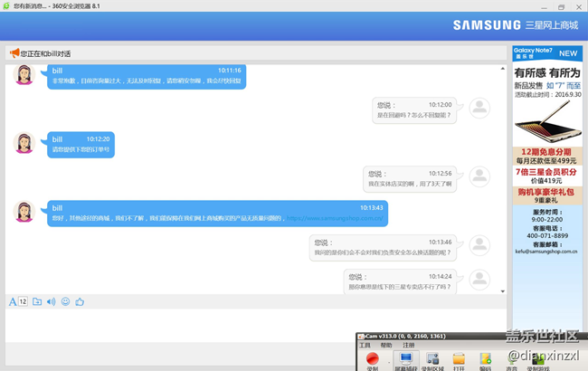Open oCam 注册 menu

point(409,345)
